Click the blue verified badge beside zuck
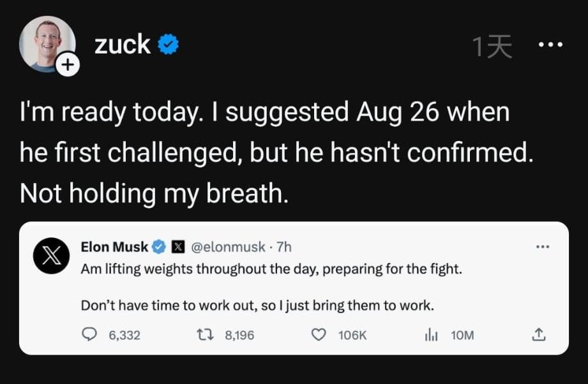Image resolution: width=588 pixels, height=384 pixels. [x=168, y=45]
